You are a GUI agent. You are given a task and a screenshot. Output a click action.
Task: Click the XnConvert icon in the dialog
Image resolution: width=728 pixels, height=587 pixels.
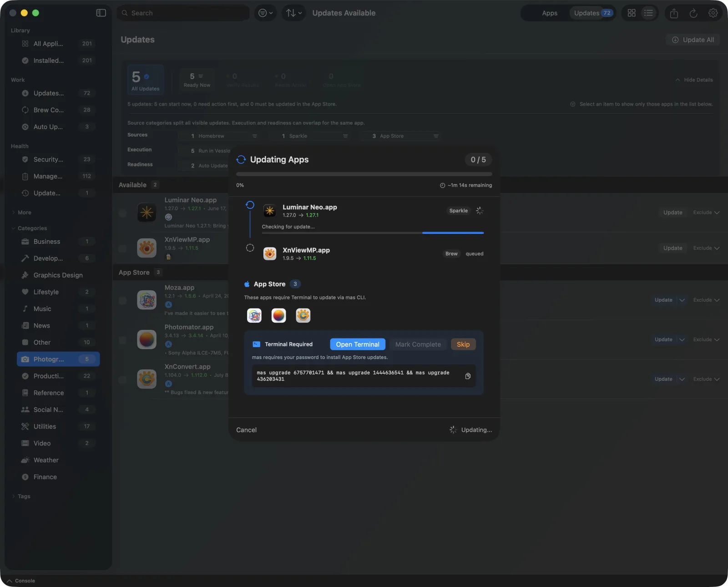[303, 315]
